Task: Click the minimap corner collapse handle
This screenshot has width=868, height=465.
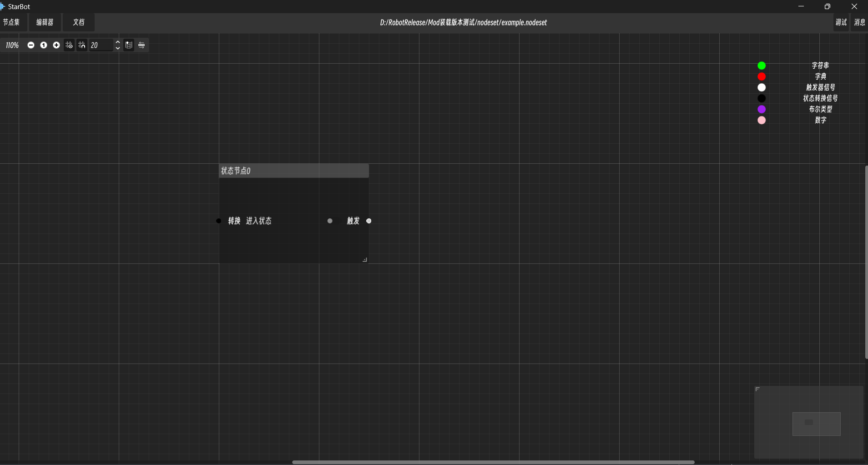Action: [757, 389]
